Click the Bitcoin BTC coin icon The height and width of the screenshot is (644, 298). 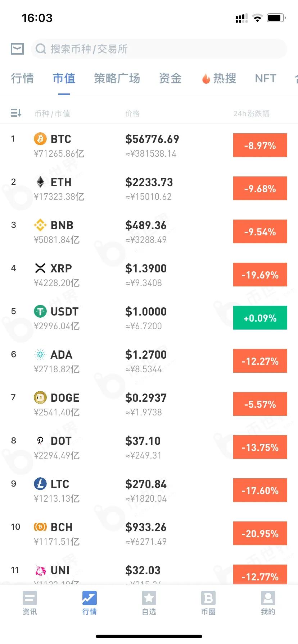(40, 139)
